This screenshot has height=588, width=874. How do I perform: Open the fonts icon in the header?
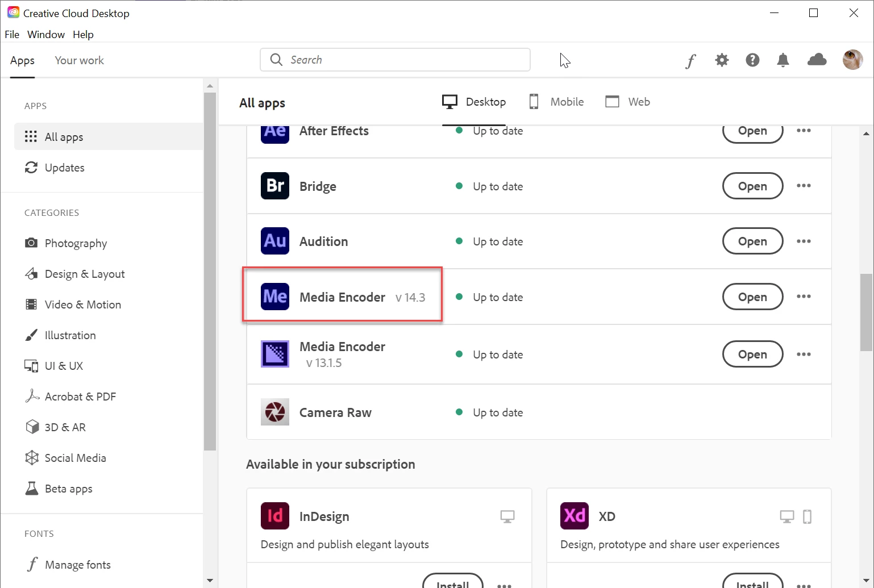point(690,60)
